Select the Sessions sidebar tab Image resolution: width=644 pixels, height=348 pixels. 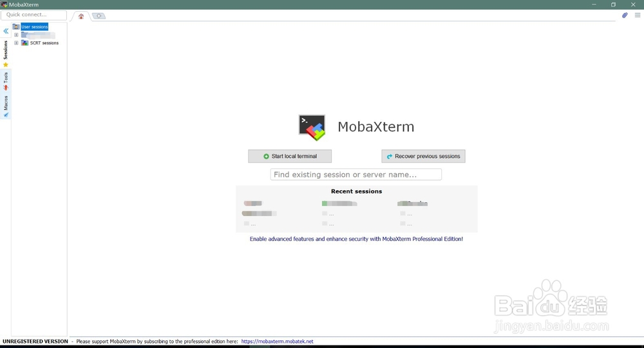click(x=5, y=50)
